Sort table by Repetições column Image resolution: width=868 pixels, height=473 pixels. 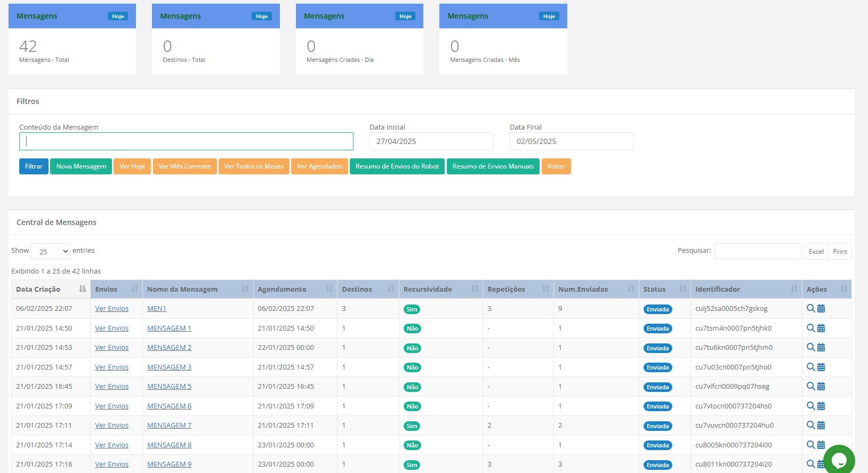(x=518, y=289)
